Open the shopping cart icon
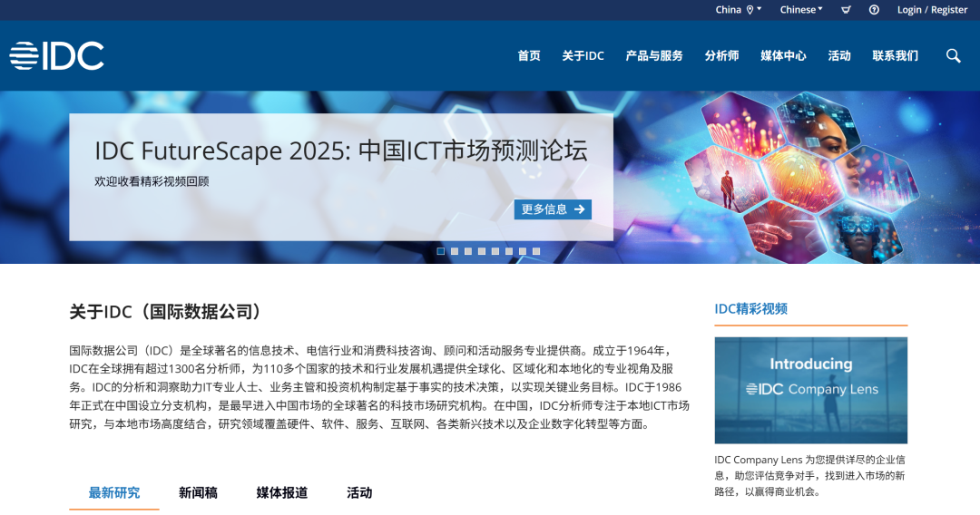 [x=846, y=9]
